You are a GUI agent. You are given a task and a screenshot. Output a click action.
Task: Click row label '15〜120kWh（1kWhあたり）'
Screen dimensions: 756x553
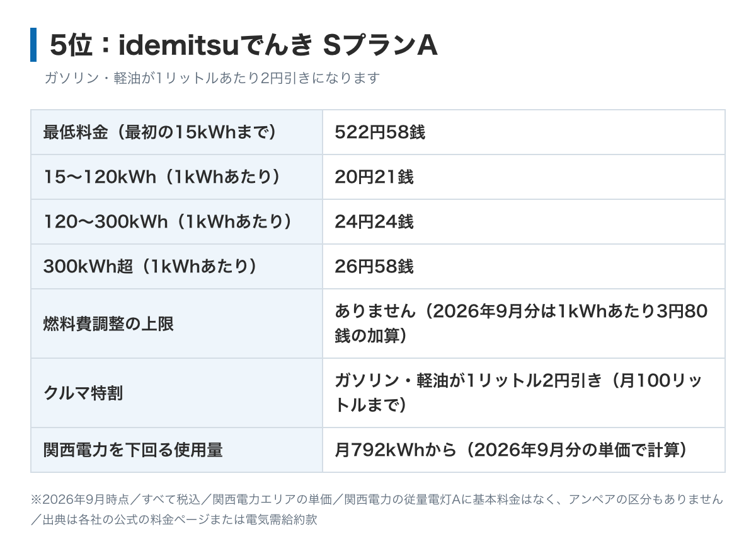click(162, 177)
